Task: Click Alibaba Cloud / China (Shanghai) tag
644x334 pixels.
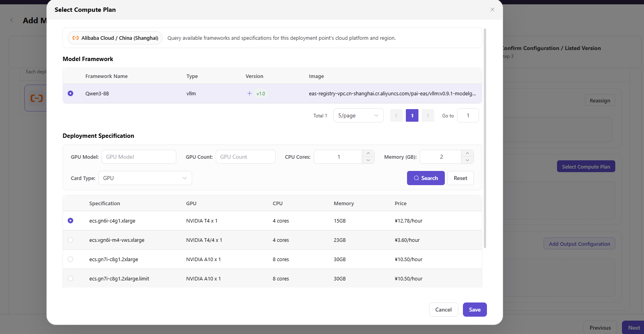Action: click(115, 38)
